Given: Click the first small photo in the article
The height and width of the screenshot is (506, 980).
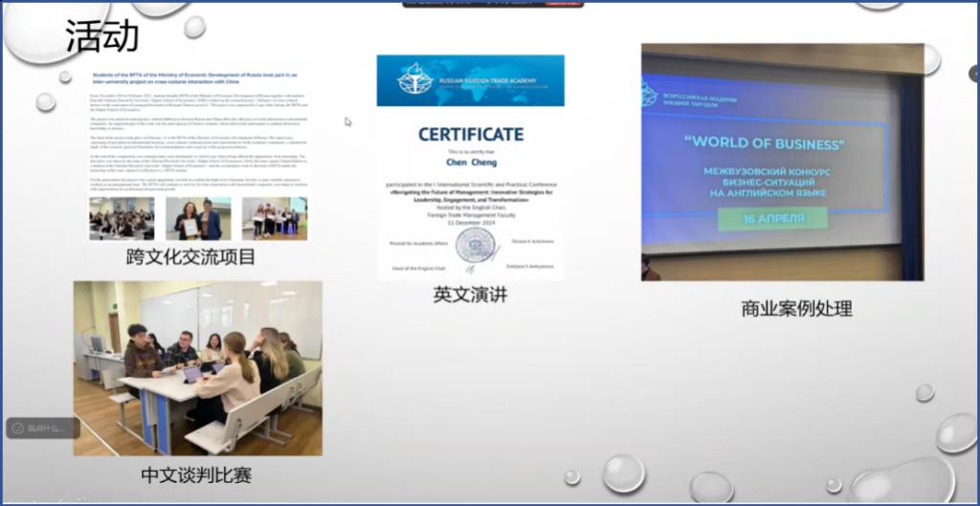Looking at the screenshot, I should coord(122,218).
